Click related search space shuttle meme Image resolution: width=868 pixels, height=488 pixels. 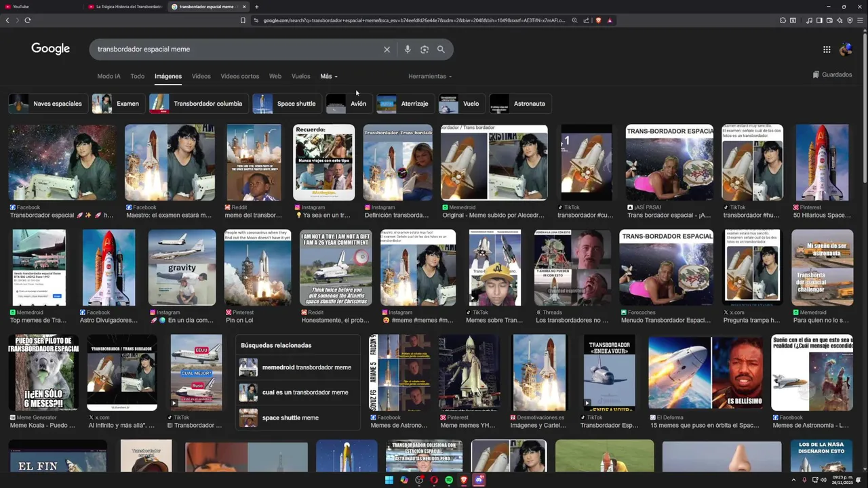pyautogui.click(x=298, y=418)
